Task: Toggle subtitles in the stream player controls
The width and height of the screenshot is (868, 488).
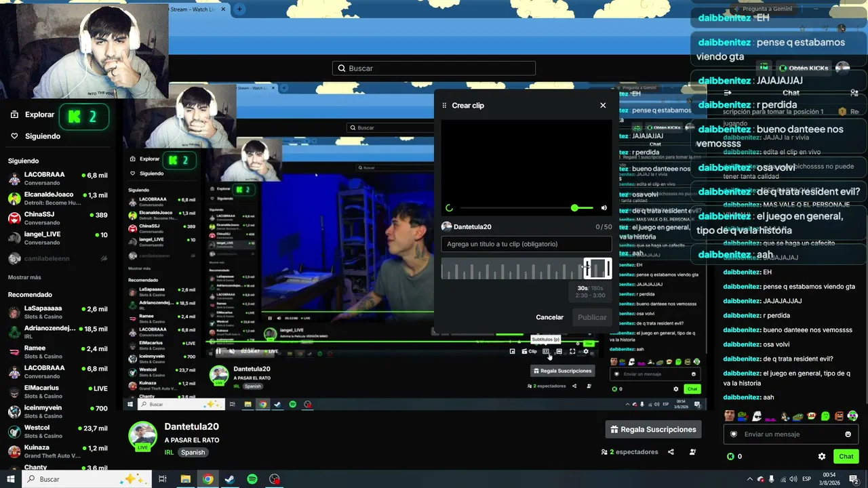Action: [545, 351]
